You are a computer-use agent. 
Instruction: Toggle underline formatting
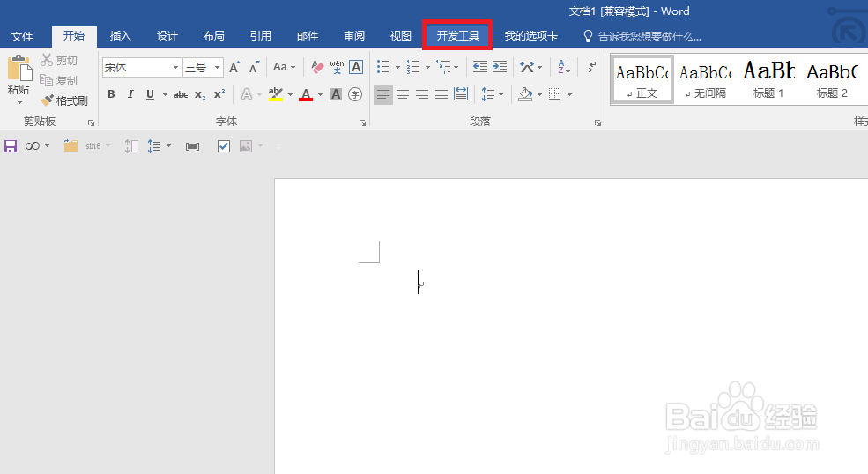[x=150, y=94]
